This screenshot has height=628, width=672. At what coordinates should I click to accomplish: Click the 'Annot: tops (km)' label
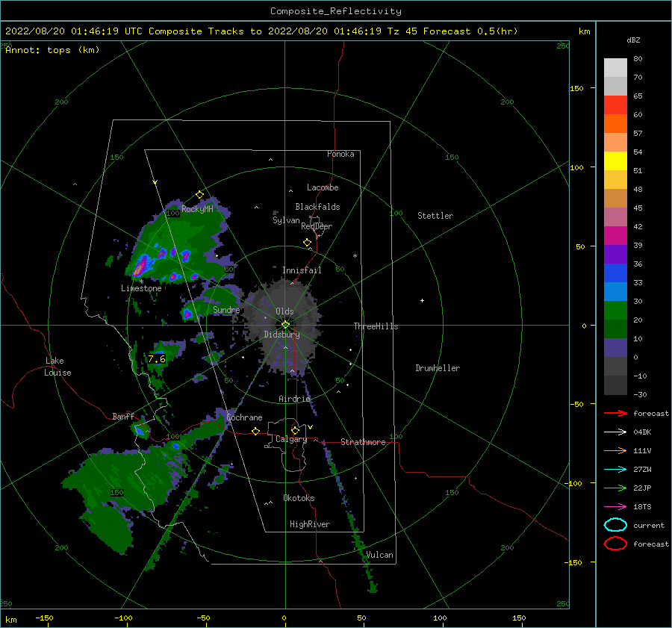52,50
